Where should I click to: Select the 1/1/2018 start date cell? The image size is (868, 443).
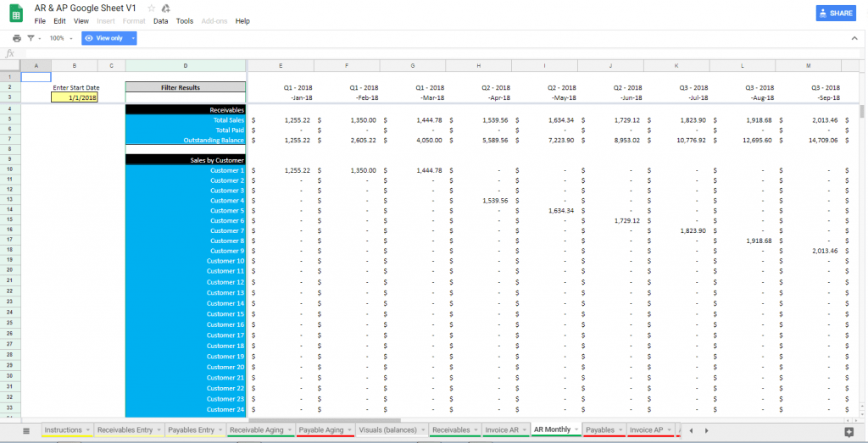pos(75,97)
